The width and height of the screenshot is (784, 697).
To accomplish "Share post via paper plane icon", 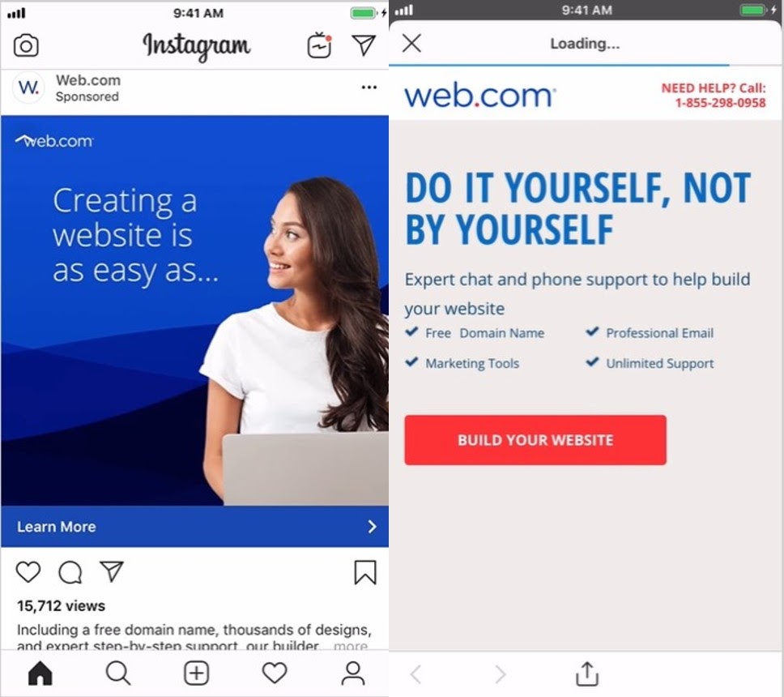I will 112,571.
